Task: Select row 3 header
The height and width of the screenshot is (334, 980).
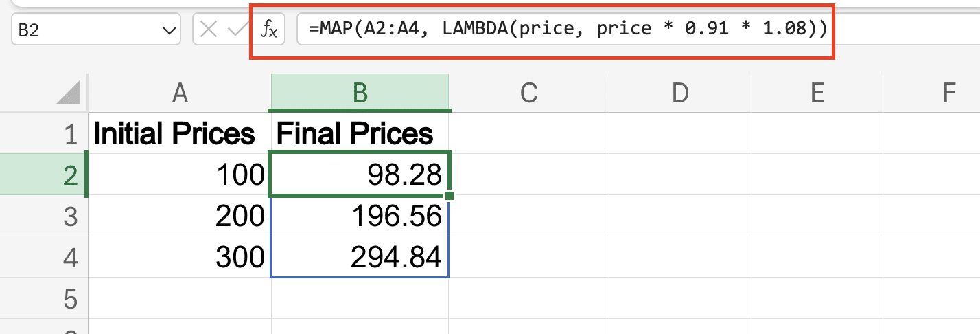Action: click(69, 216)
